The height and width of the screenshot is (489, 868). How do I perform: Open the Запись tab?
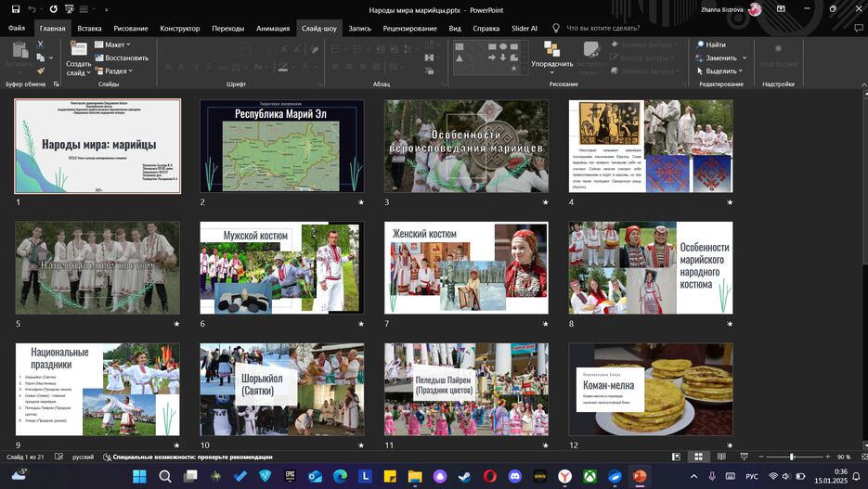[x=360, y=28]
